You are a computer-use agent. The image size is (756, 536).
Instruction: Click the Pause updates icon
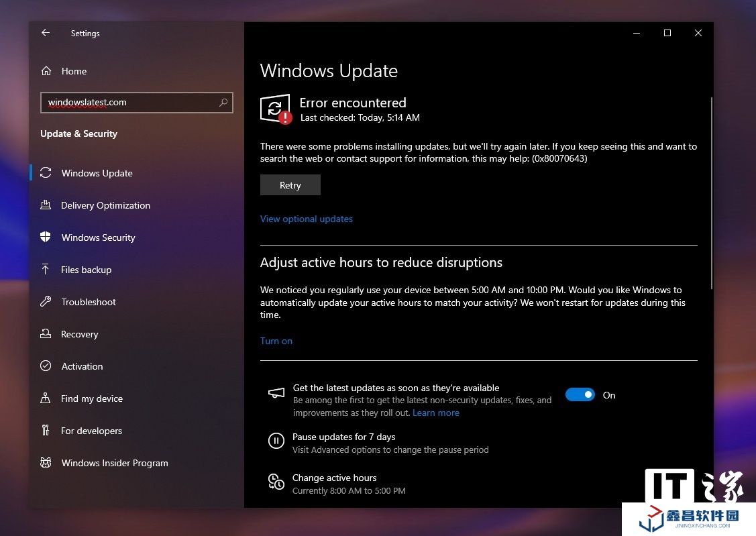(x=276, y=441)
